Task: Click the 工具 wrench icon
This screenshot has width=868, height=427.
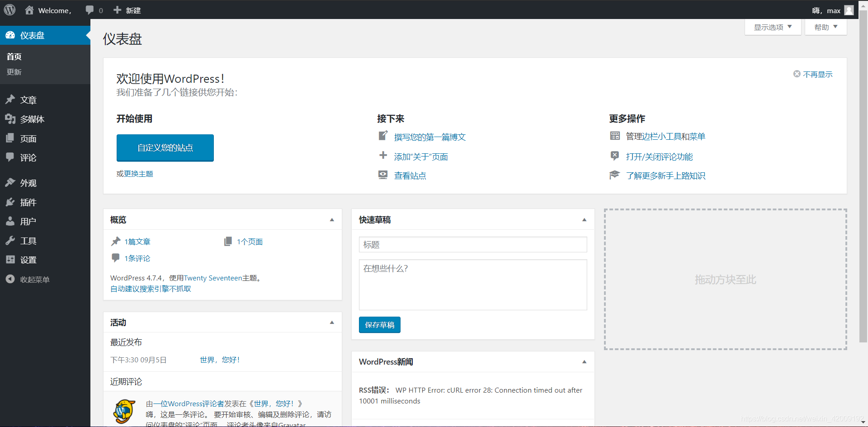Action: click(x=10, y=240)
